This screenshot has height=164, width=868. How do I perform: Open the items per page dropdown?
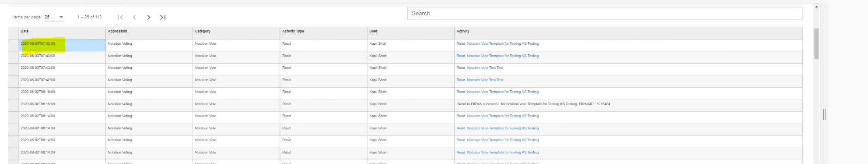pos(54,17)
